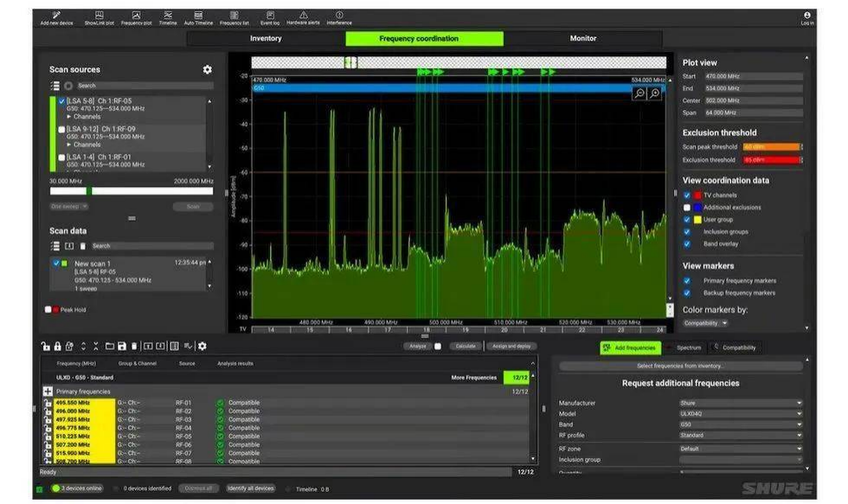Click Identify all devices button
The image size is (848, 504).
[250, 488]
